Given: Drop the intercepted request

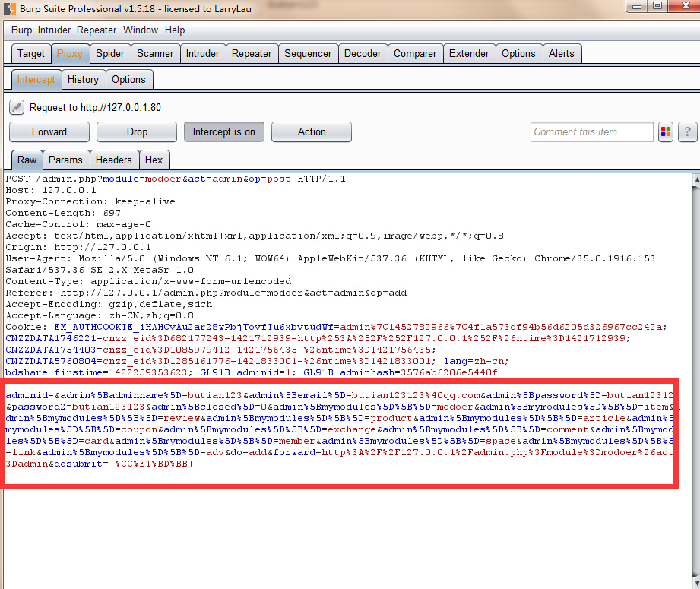Looking at the screenshot, I should coord(137,132).
